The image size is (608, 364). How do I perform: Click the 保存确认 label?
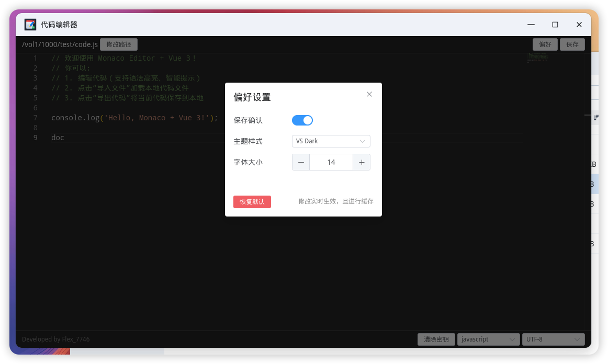(248, 120)
